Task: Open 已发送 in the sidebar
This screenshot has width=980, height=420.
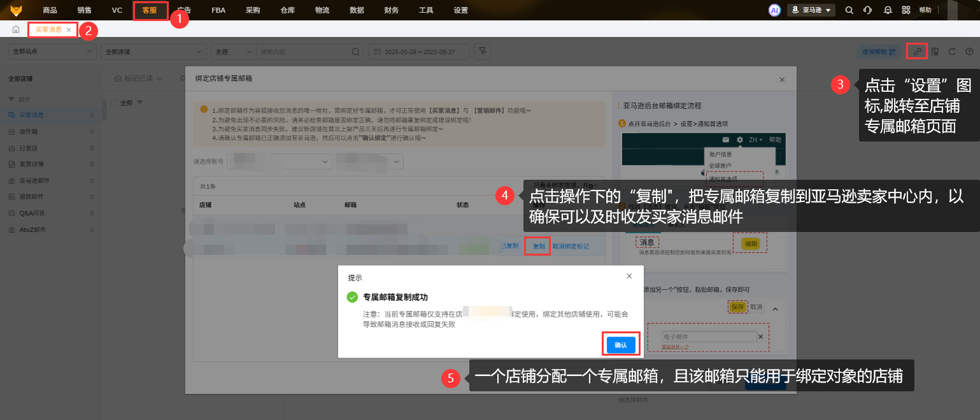Action: pyautogui.click(x=50, y=148)
